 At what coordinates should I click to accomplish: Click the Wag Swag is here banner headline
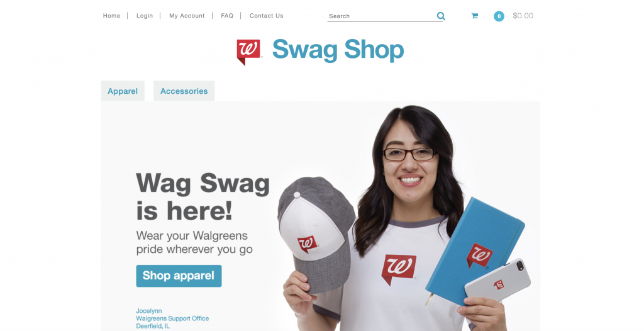pos(203,196)
